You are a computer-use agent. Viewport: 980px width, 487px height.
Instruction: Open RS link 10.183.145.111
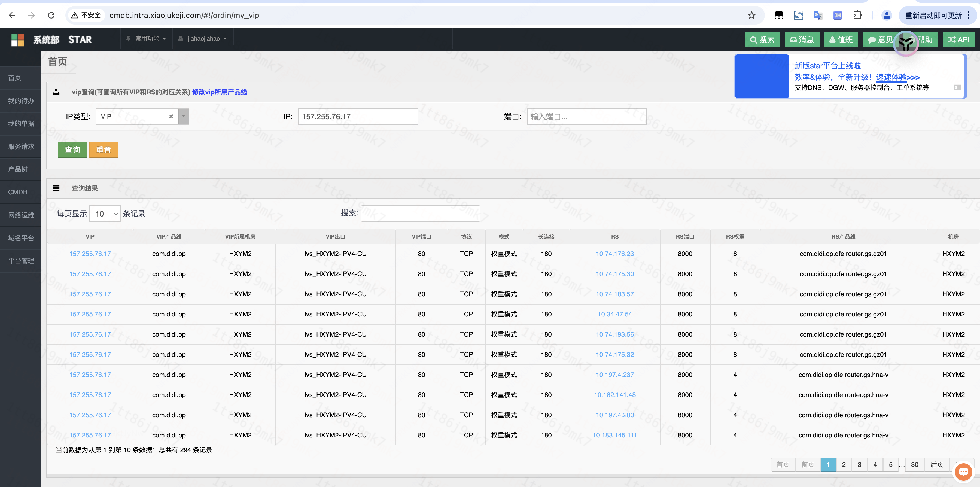[x=615, y=435]
